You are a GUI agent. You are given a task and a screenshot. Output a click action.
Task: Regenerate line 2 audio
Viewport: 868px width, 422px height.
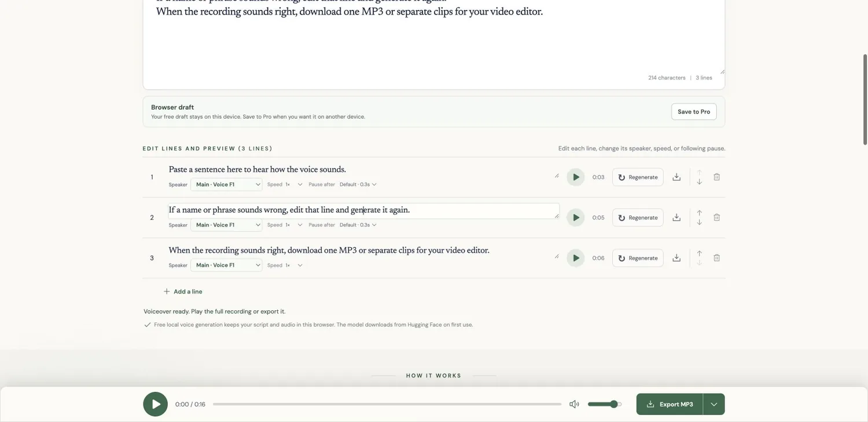point(638,218)
